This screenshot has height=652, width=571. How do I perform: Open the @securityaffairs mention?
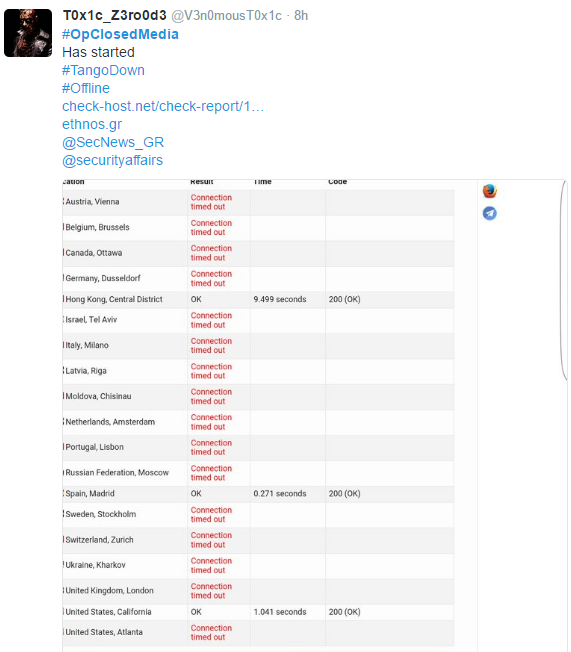tap(112, 161)
